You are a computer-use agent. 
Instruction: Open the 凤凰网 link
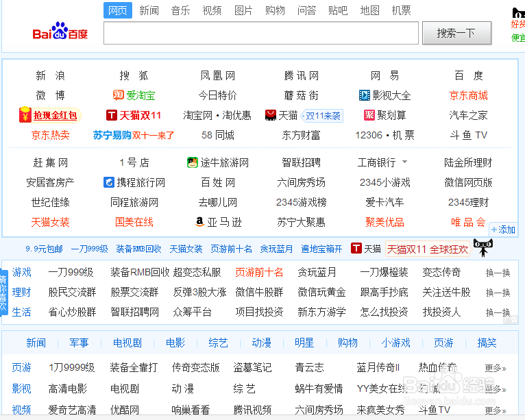[x=218, y=75]
